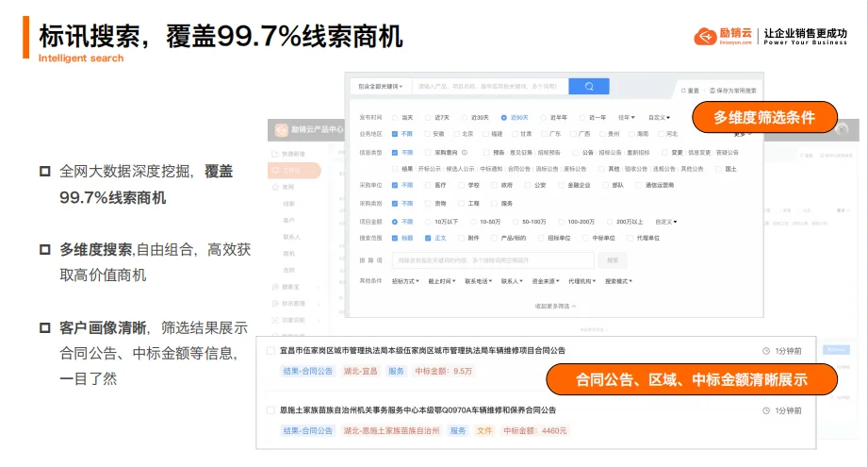Open the 资金来源 dropdown
The image size is (868, 467).
[x=546, y=281]
